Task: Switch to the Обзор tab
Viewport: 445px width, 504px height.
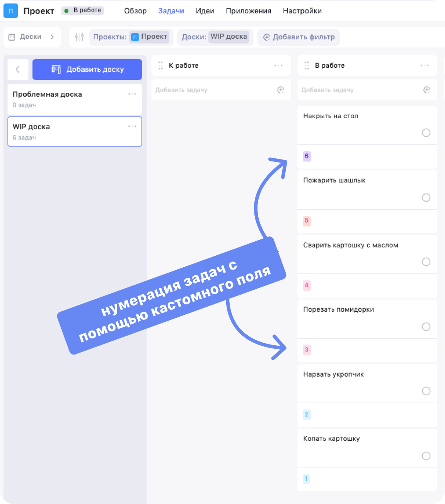Action: coord(135,11)
